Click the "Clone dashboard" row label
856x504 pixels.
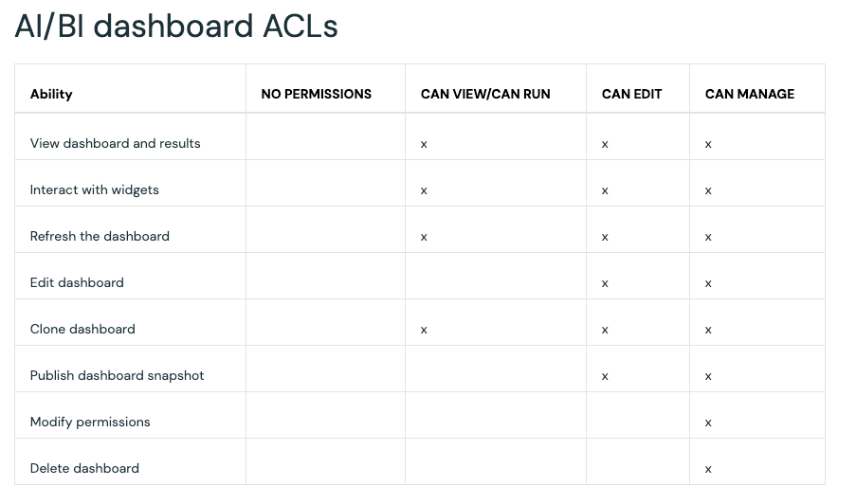82,330
